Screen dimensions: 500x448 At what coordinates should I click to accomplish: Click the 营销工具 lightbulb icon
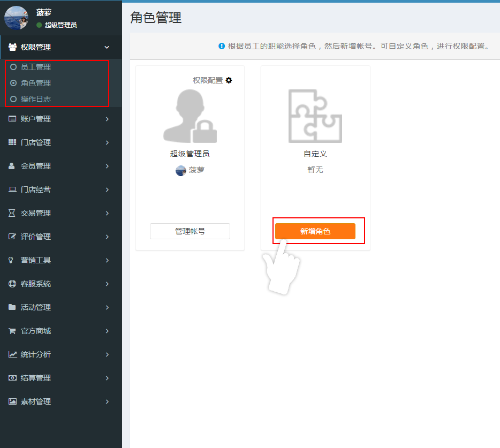11,260
